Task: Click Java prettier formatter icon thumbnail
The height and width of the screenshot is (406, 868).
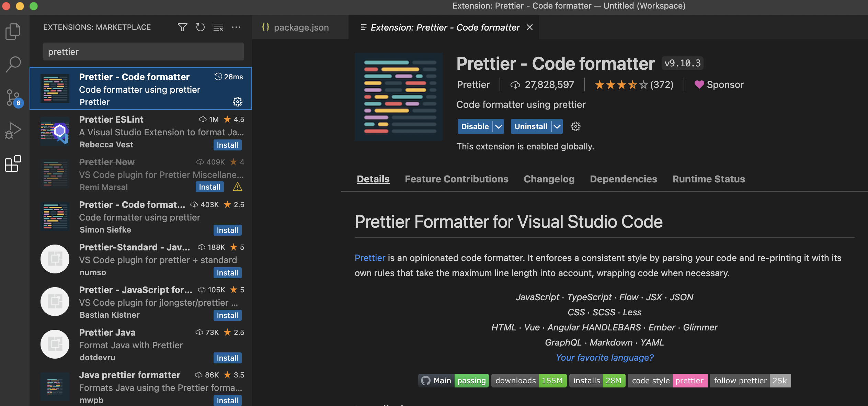Action: pyautogui.click(x=55, y=387)
